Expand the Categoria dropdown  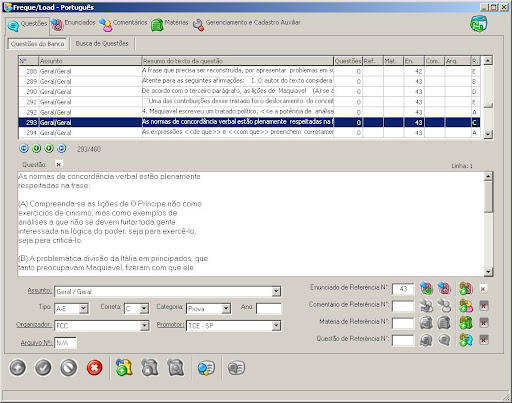(226, 309)
